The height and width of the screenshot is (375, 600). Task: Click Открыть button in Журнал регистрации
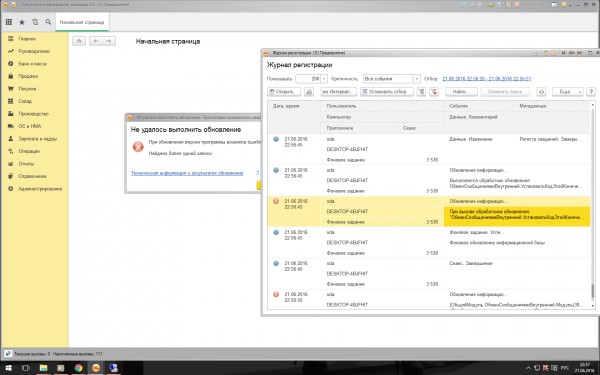[284, 92]
